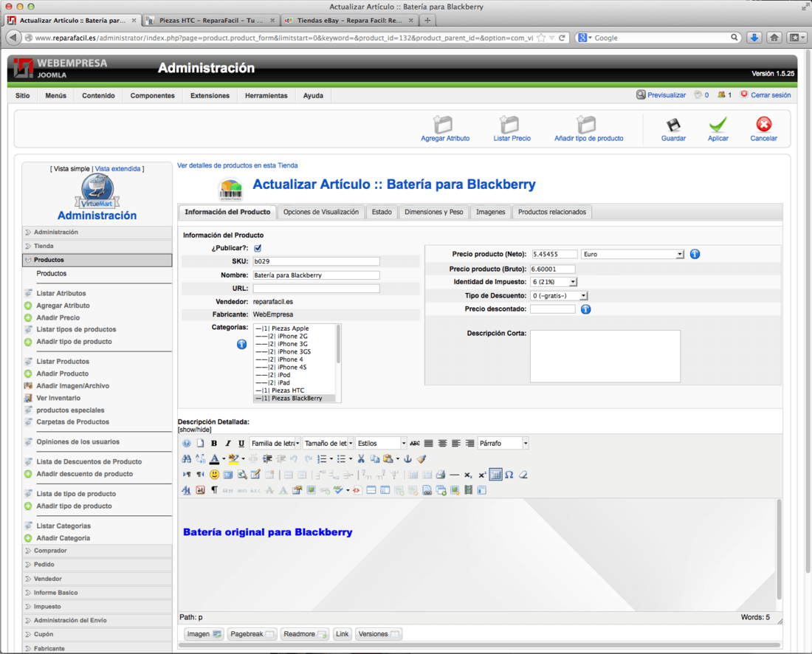Expand the Tienda sidebar section

[97, 246]
